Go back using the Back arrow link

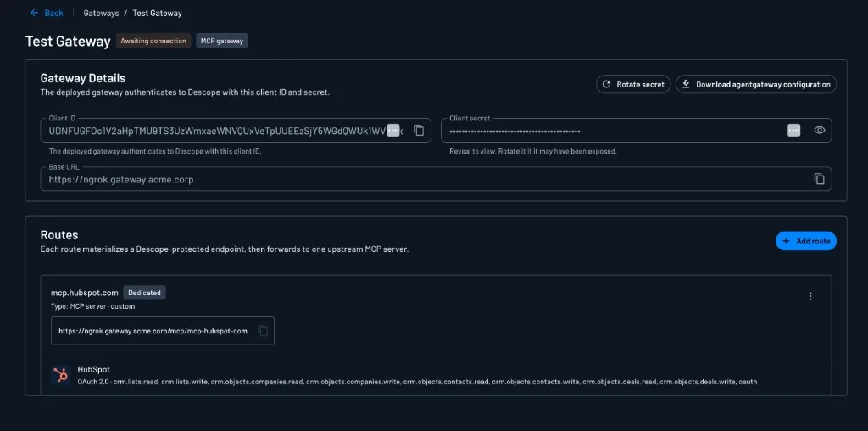pyautogui.click(x=47, y=13)
